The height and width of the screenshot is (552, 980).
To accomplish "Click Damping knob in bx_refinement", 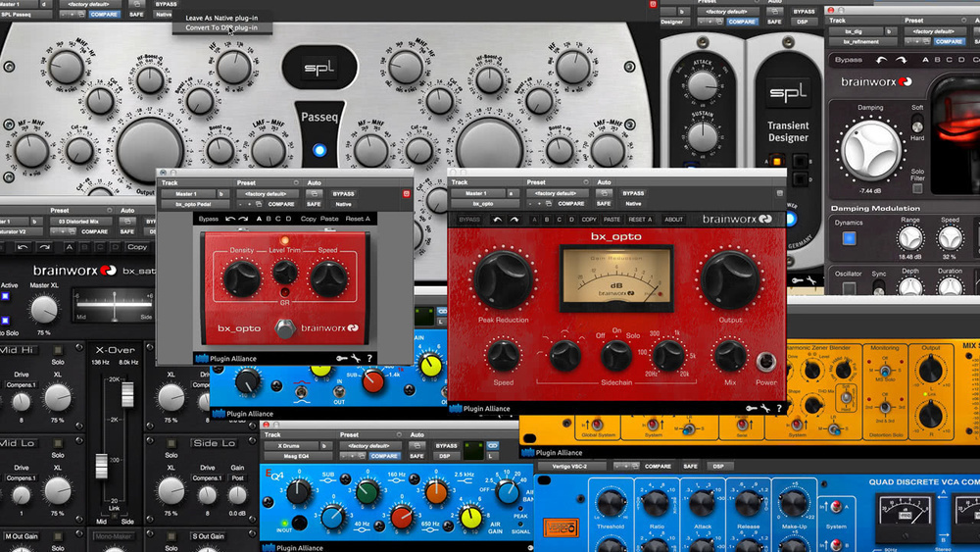I will tap(870, 151).
